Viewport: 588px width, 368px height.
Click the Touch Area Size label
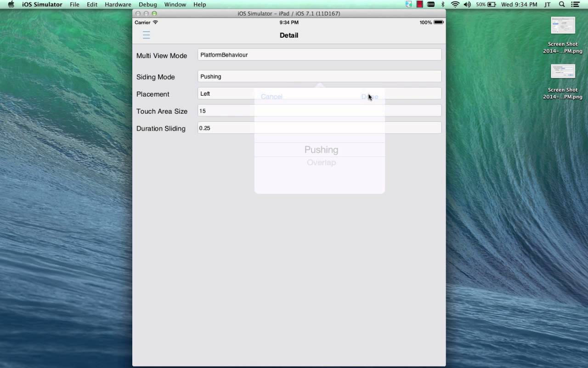162,111
